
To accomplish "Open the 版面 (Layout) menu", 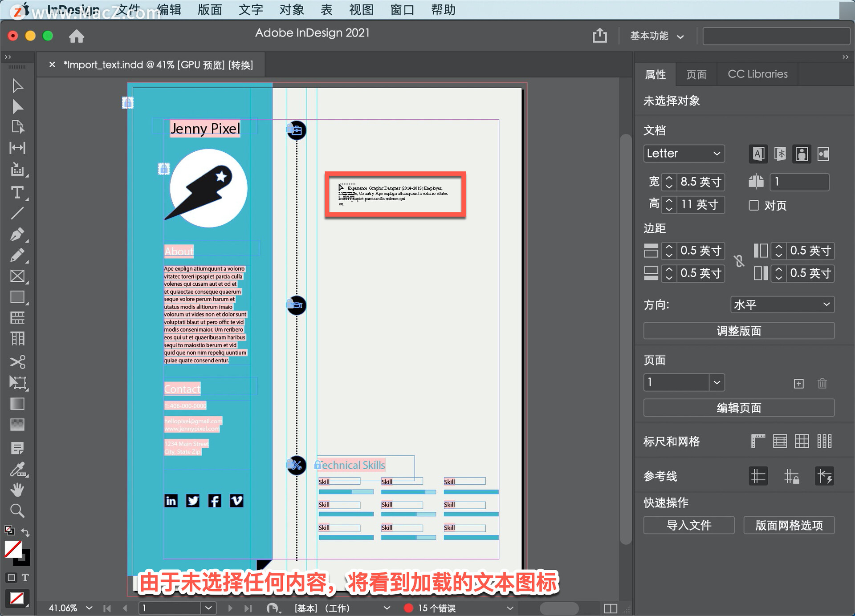I will pyautogui.click(x=209, y=9).
